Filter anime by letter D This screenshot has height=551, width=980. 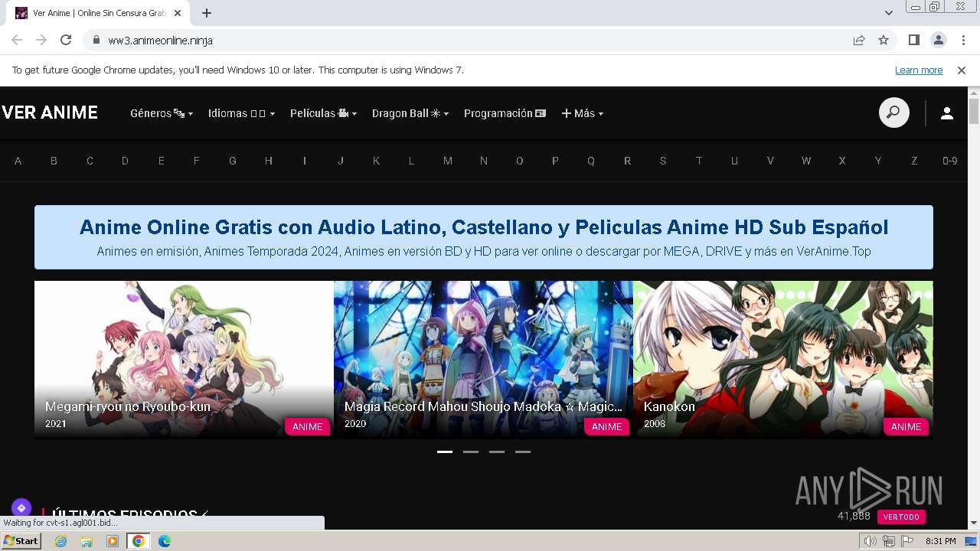[125, 161]
